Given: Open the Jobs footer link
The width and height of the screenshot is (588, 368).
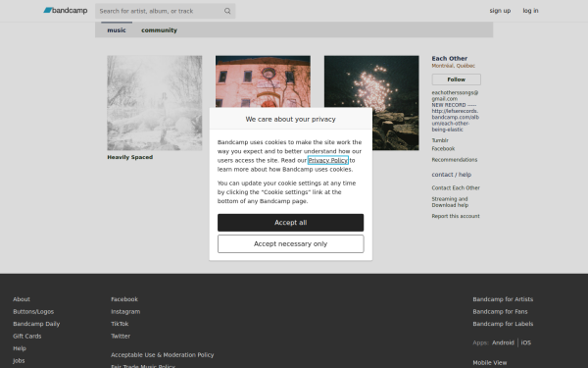Looking at the screenshot, I should [x=19, y=361].
